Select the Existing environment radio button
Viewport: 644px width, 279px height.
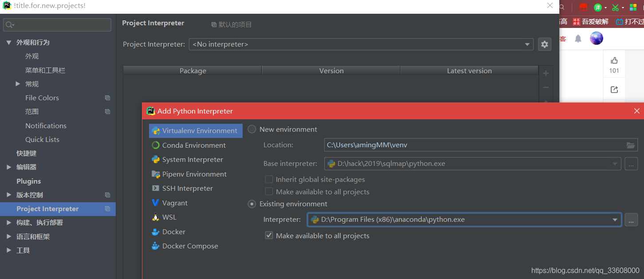[252, 204]
